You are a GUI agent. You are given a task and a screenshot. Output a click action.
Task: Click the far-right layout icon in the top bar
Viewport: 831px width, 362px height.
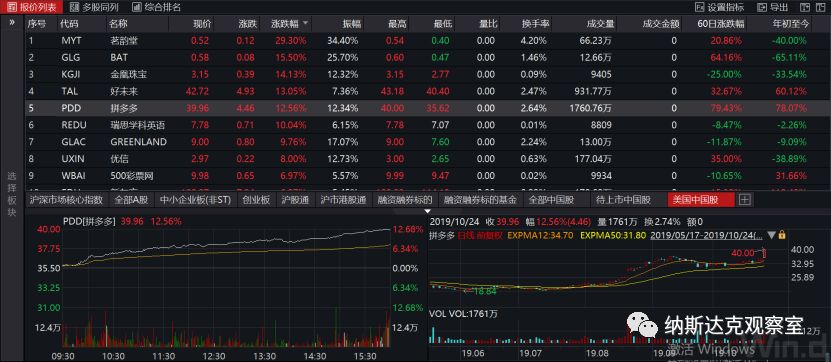(x=820, y=7)
